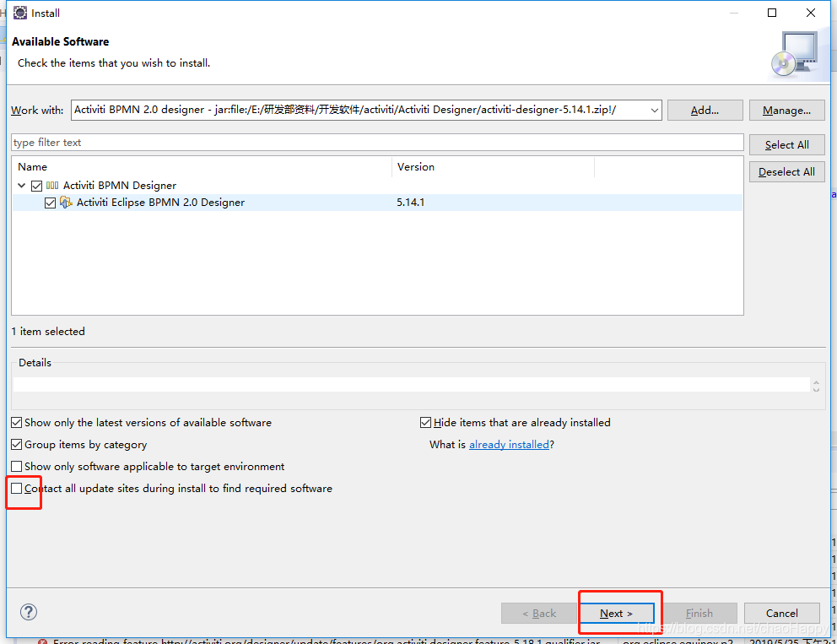This screenshot has height=644, width=837.
Task: Click the Version column header
Action: (x=493, y=166)
